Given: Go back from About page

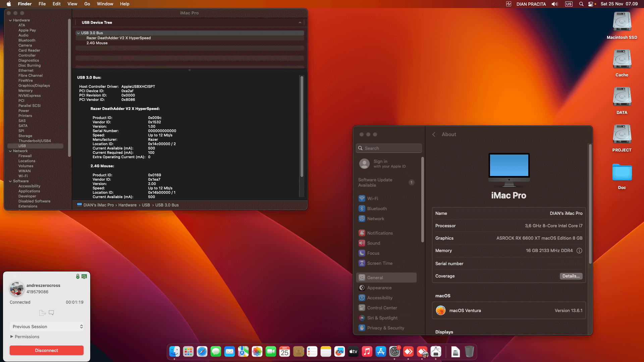Looking at the screenshot, I should (x=434, y=134).
